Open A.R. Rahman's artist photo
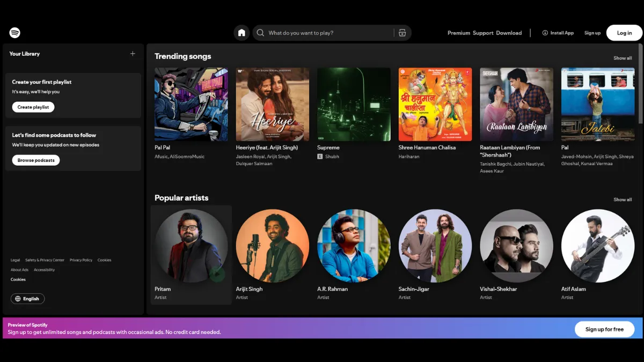 click(354, 246)
